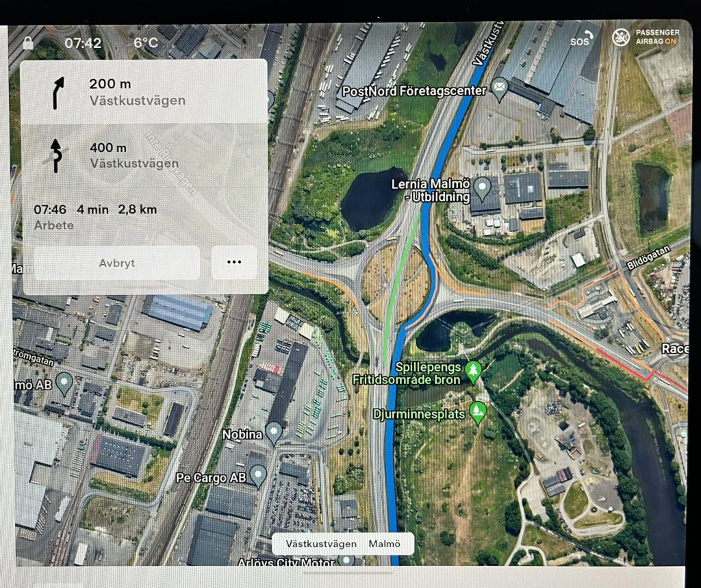Select the PostNord Företagscenter mail pin

click(500, 88)
